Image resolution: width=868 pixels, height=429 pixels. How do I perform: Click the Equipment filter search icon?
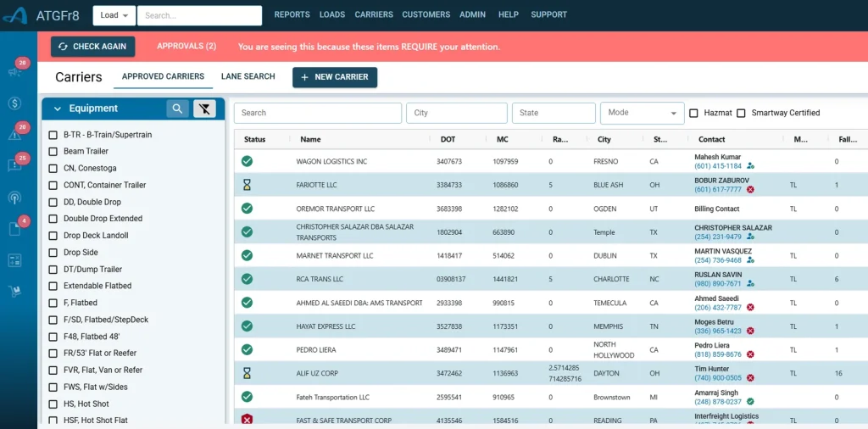[x=177, y=109]
